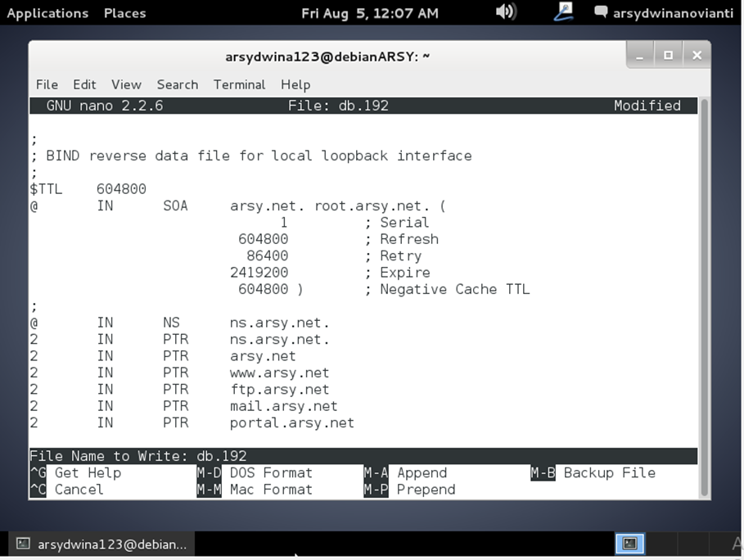The image size is (744, 560).
Task: Click the M-D DOS Format option
Action: pos(255,472)
